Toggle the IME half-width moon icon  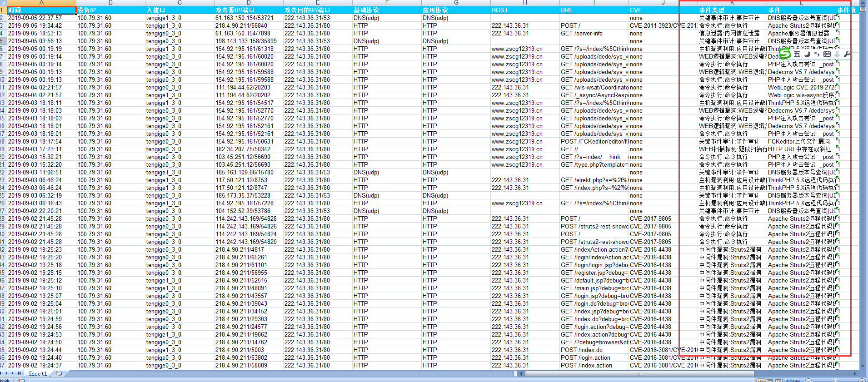807,54
